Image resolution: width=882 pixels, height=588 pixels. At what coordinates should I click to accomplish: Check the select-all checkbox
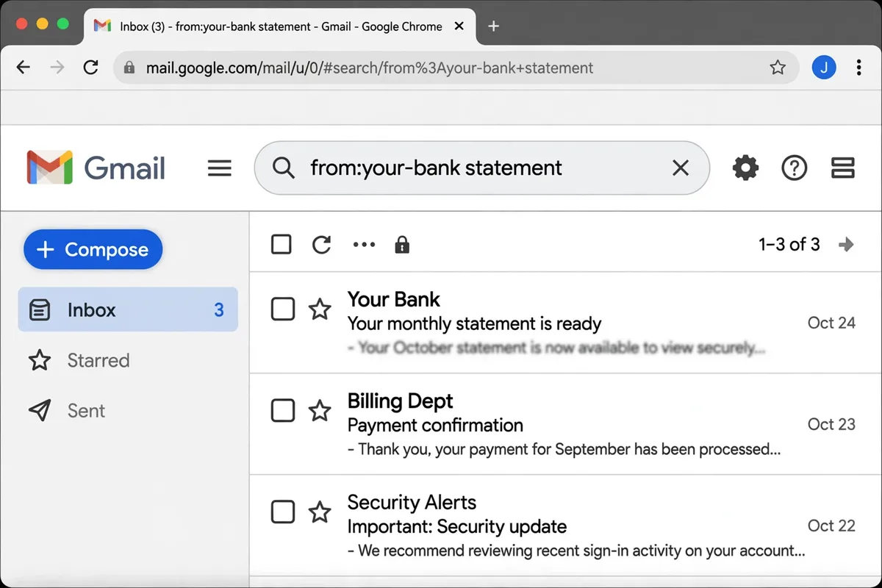[x=282, y=245]
